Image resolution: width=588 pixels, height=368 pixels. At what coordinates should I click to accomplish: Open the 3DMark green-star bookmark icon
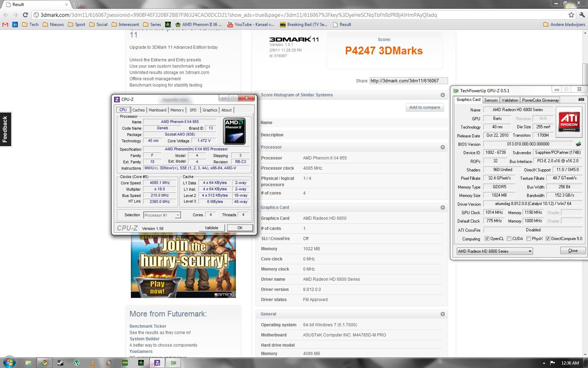coord(168,25)
